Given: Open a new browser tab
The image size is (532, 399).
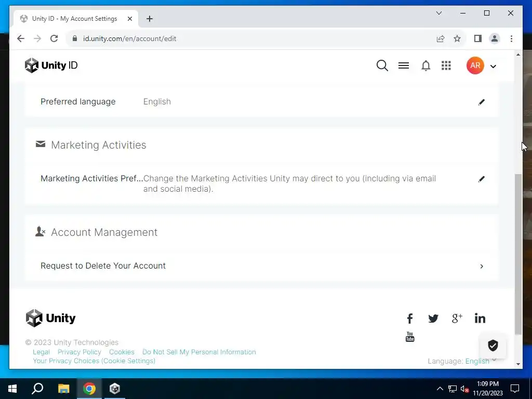Looking at the screenshot, I should (150, 19).
